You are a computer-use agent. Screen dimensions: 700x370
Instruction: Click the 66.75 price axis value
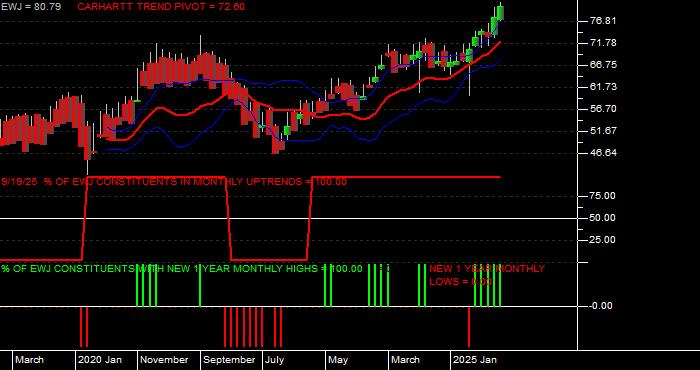coord(603,65)
